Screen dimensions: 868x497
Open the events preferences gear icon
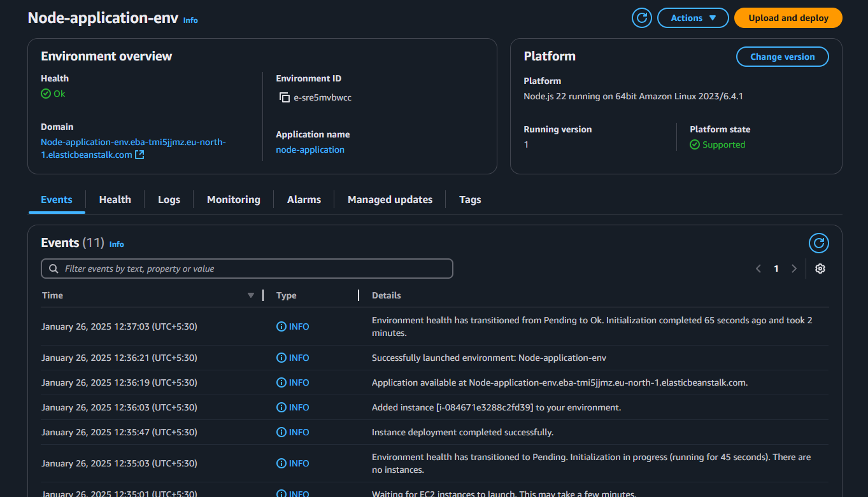coord(820,269)
